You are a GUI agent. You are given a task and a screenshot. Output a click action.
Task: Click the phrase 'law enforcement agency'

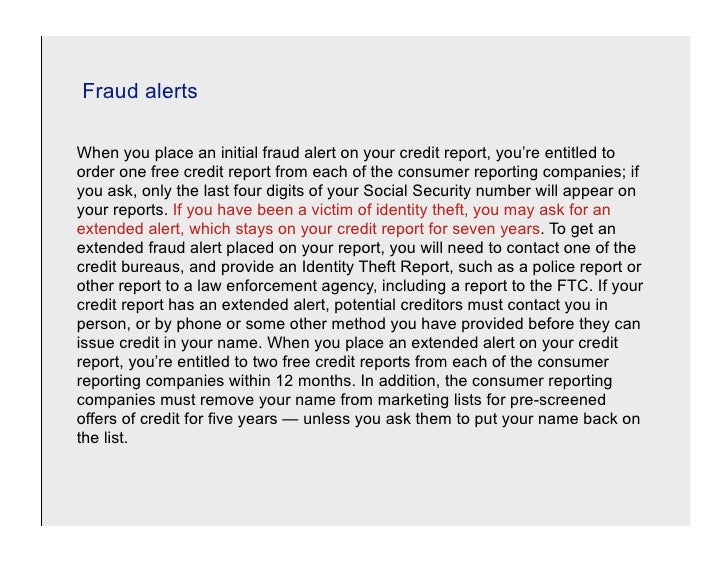[286, 286]
